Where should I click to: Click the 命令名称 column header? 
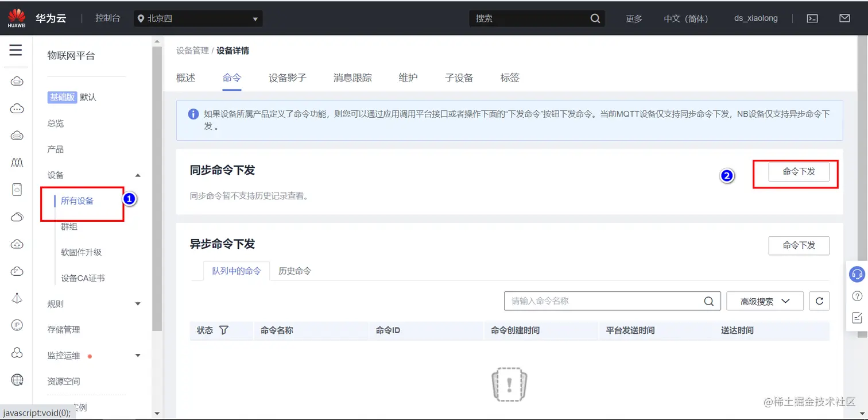click(x=277, y=330)
